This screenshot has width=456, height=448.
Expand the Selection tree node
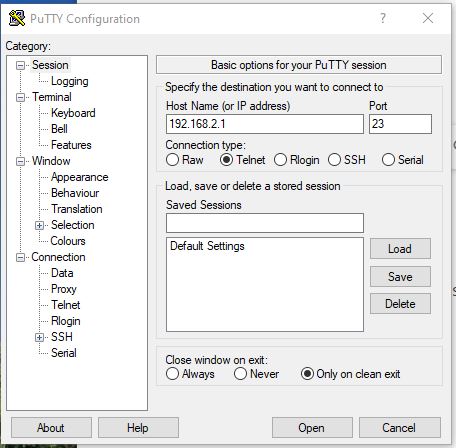click(39, 225)
